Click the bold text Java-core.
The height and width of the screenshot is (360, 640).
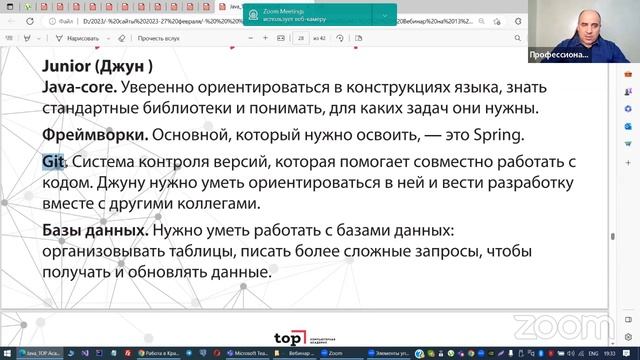[x=79, y=87]
